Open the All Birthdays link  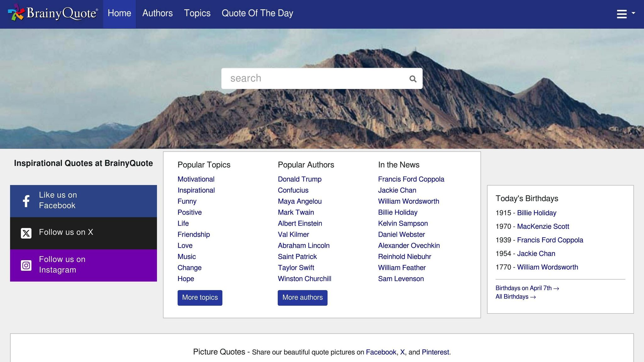coord(515,297)
